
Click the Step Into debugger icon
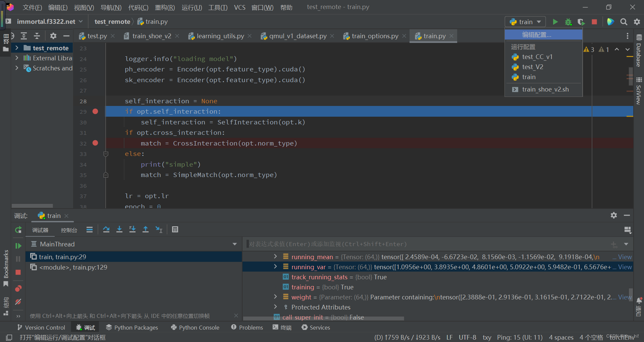[x=119, y=229]
